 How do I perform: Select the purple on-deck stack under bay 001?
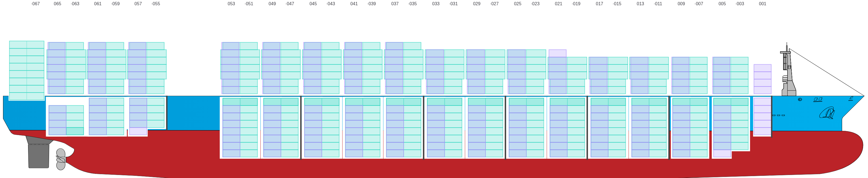click(x=762, y=79)
